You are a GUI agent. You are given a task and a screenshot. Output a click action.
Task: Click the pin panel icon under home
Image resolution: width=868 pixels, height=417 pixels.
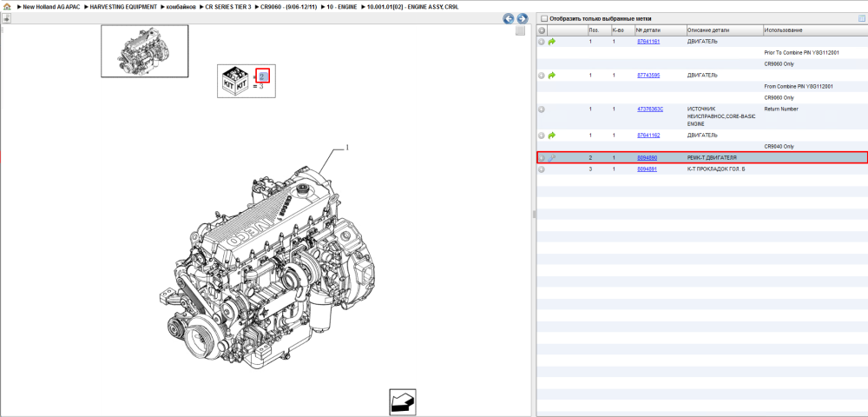(6, 18)
